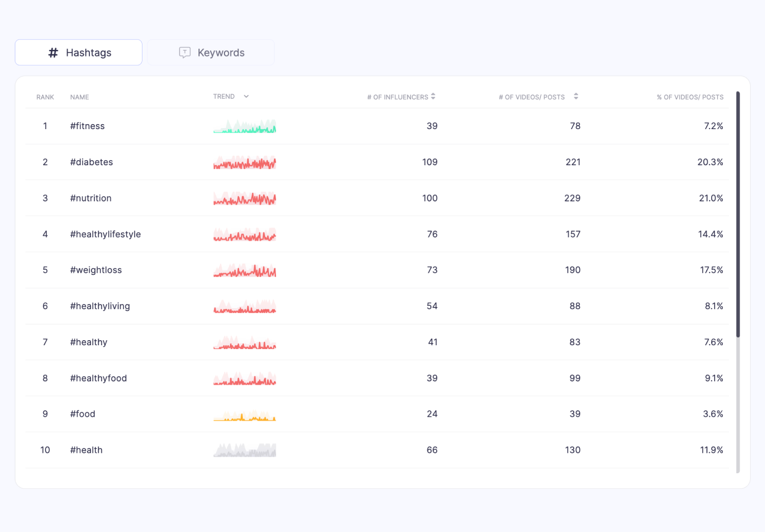
Task: Click the Rank column header
Action: click(x=45, y=97)
